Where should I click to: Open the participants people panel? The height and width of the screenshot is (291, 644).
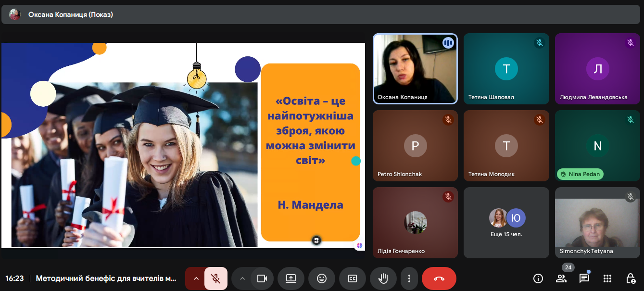pos(561,278)
